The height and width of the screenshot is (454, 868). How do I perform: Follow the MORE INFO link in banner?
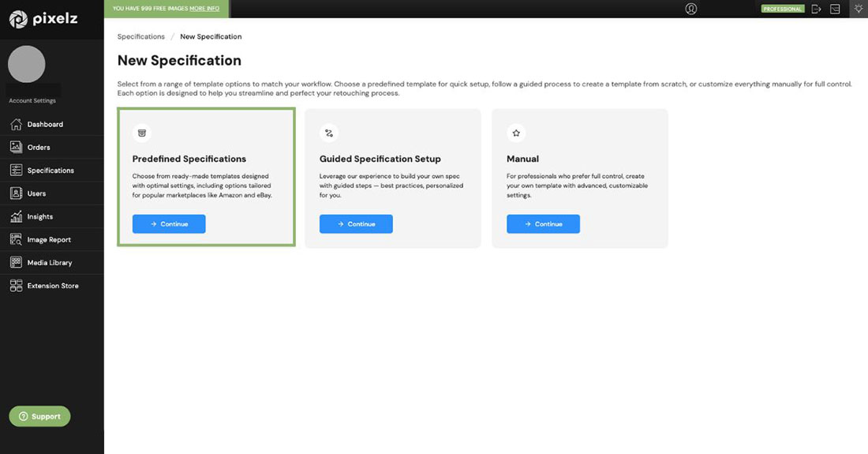[x=204, y=9]
